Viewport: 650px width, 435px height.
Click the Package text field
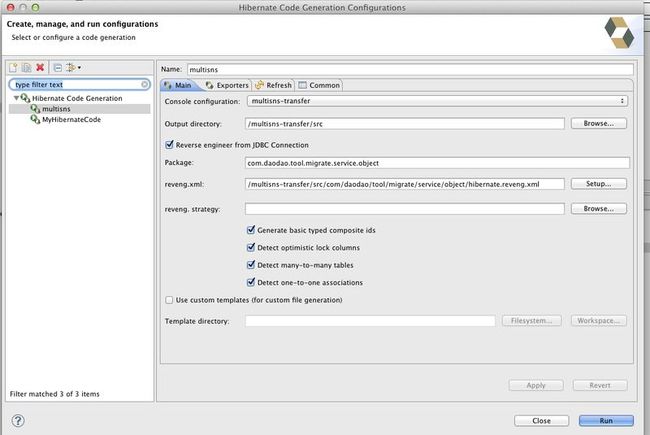pos(437,163)
